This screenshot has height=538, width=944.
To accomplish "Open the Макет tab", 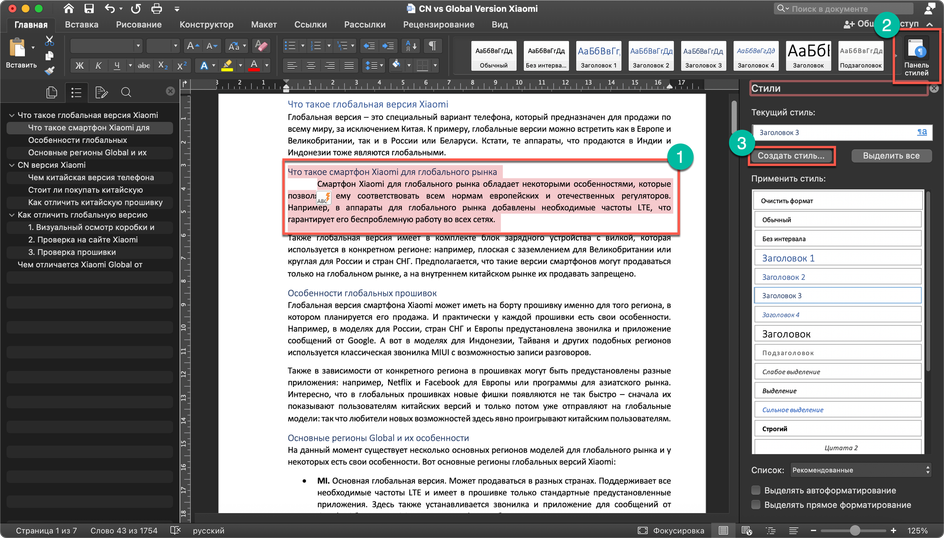I will coord(264,25).
